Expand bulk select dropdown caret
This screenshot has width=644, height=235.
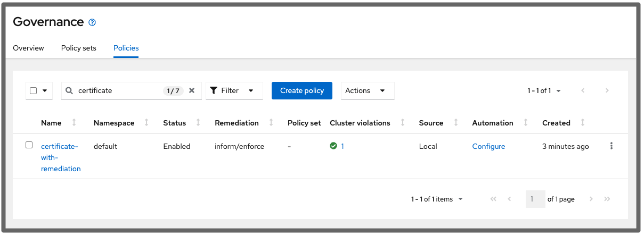pos(45,90)
